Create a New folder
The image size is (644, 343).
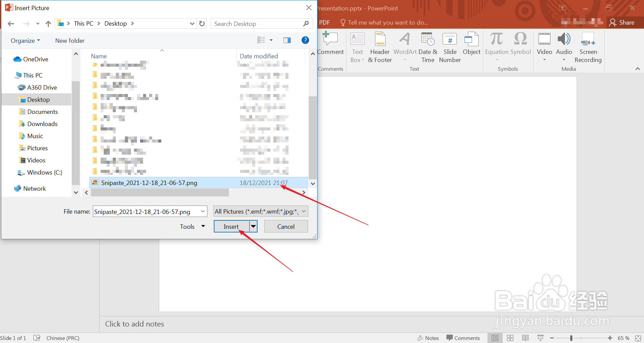click(70, 41)
